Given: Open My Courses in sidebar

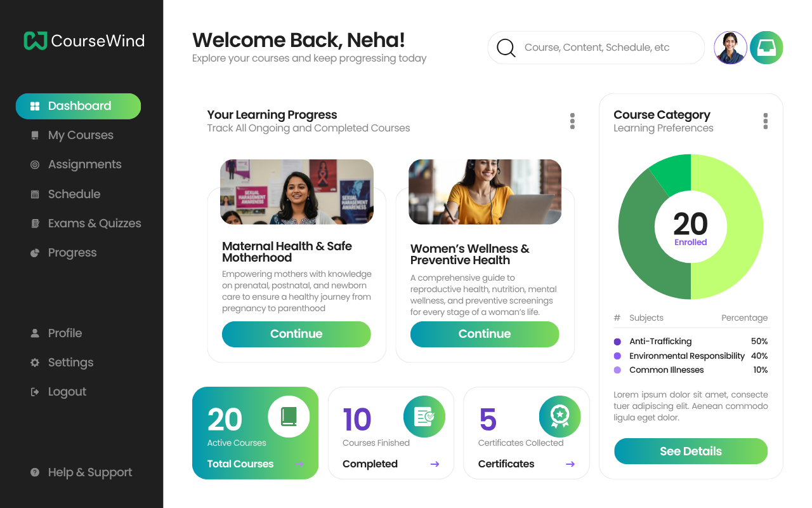Looking at the screenshot, I should pyautogui.click(x=81, y=135).
